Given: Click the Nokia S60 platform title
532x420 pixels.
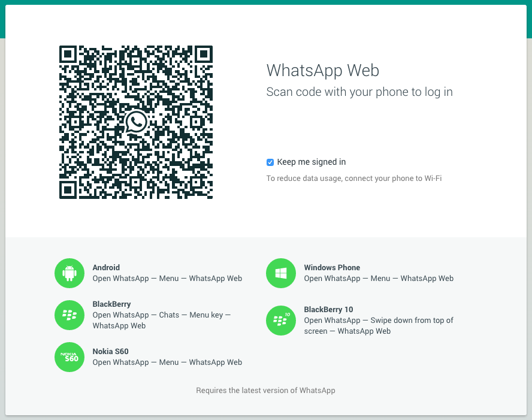Looking at the screenshot, I should pos(111,352).
